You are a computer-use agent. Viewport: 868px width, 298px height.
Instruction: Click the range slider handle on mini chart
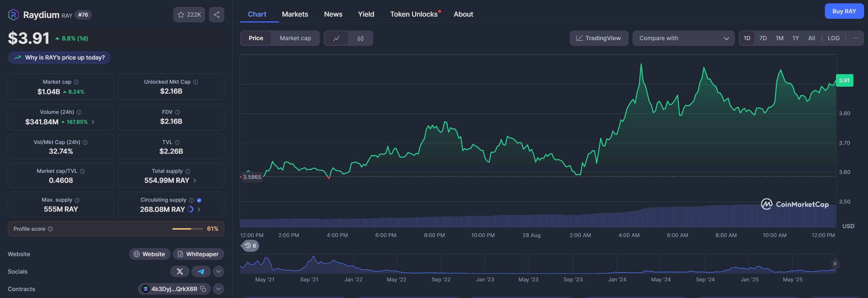835,264
